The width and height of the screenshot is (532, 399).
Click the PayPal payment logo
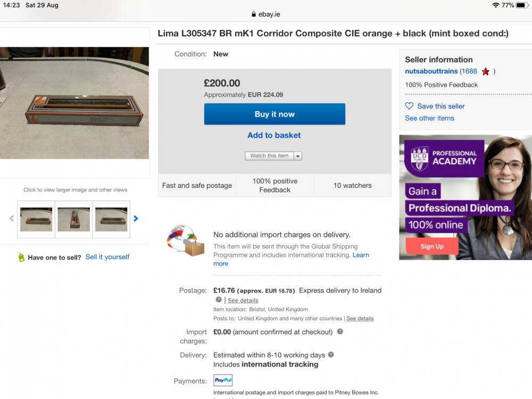tap(223, 380)
